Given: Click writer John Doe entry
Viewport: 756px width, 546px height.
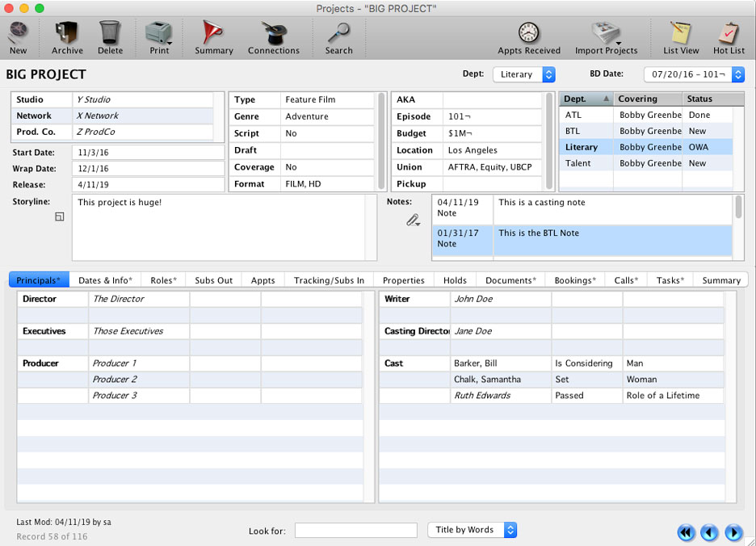Looking at the screenshot, I should click(473, 299).
